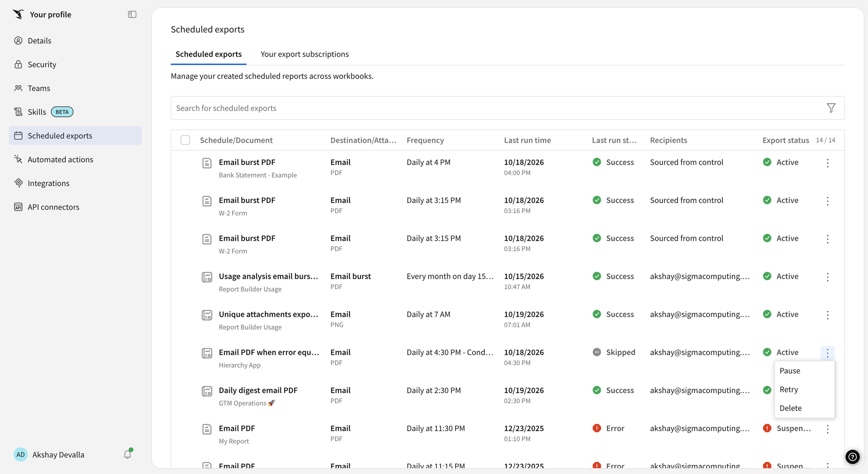Sort by Frequency column header

[425, 140]
